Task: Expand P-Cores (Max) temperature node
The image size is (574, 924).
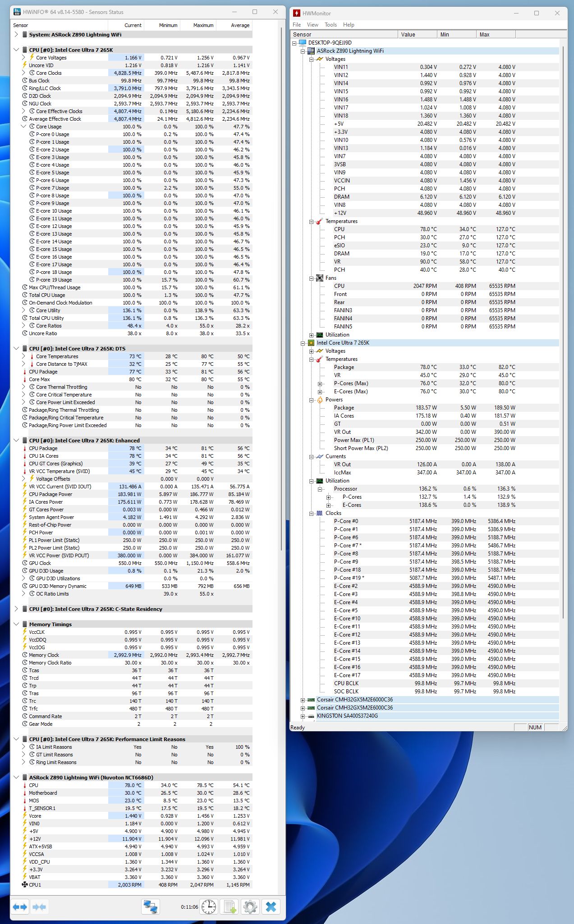Action: [x=320, y=383]
